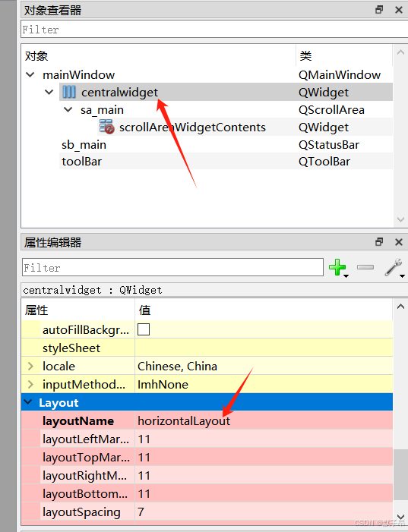Click QToolBar class cell
This screenshot has width=408, height=532.
point(324,162)
